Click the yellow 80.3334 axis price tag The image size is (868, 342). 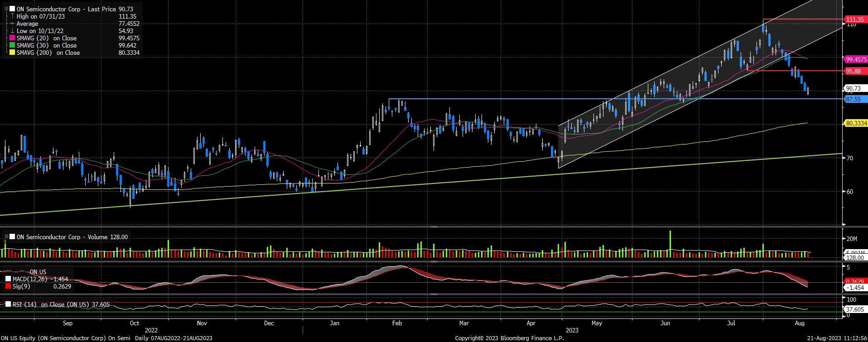(x=855, y=123)
